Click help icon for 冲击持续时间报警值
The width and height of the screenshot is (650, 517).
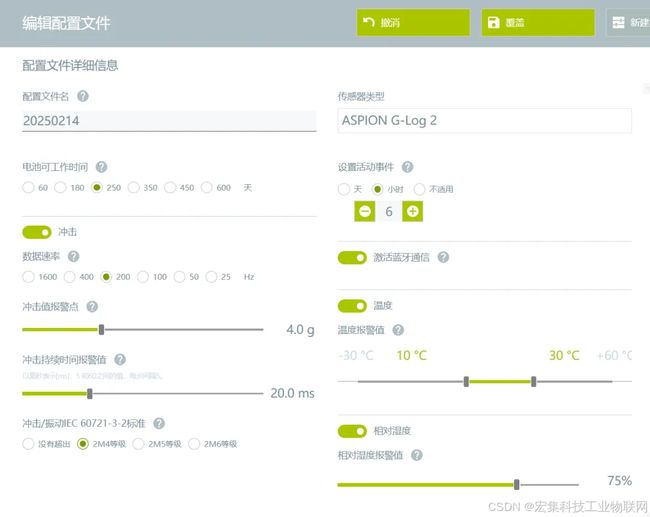120,359
